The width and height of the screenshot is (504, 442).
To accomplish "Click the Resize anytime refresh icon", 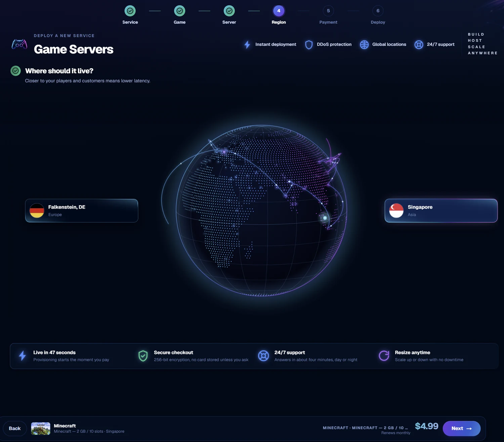I will 384,356.
